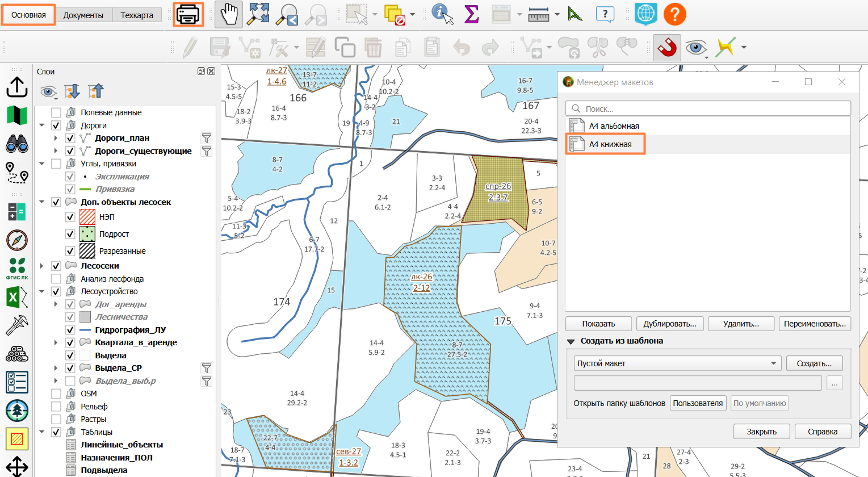Image resolution: width=868 pixels, height=477 pixels.
Task: Click the Удалить... button
Action: coord(741,324)
